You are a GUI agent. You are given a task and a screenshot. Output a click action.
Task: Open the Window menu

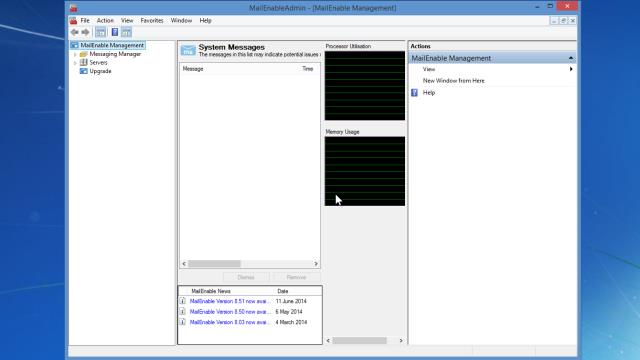tap(181, 20)
